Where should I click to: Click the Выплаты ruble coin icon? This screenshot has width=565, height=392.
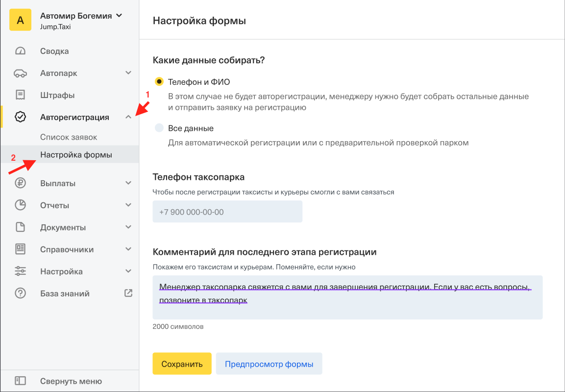(20, 183)
